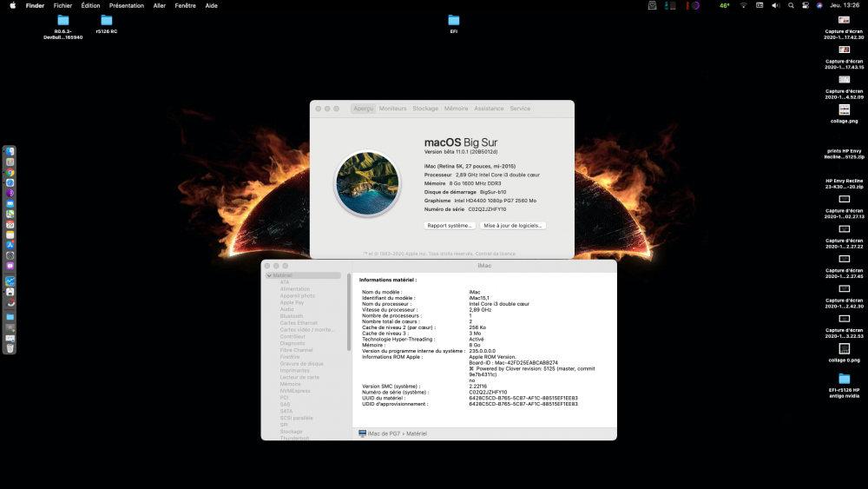This screenshot has height=489, width=868.
Task: Click the serial number C02Q2JZHFY10 in System Information
Action: coord(488,392)
